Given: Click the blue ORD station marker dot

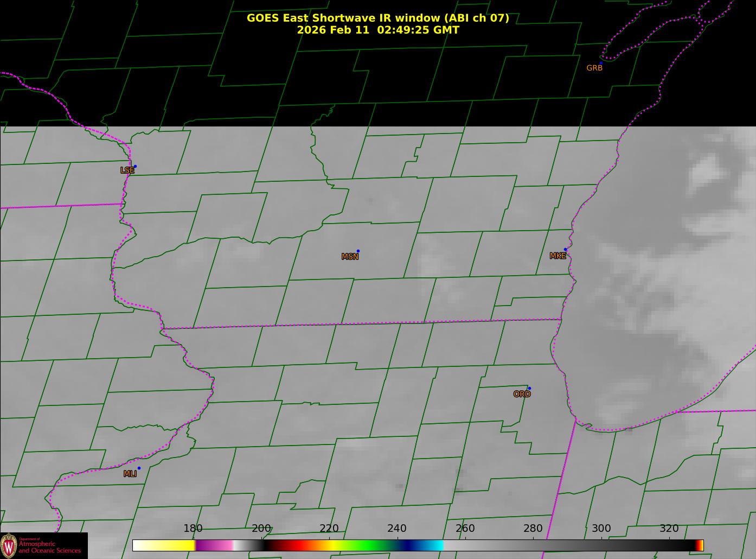Looking at the screenshot, I should click(x=529, y=388).
